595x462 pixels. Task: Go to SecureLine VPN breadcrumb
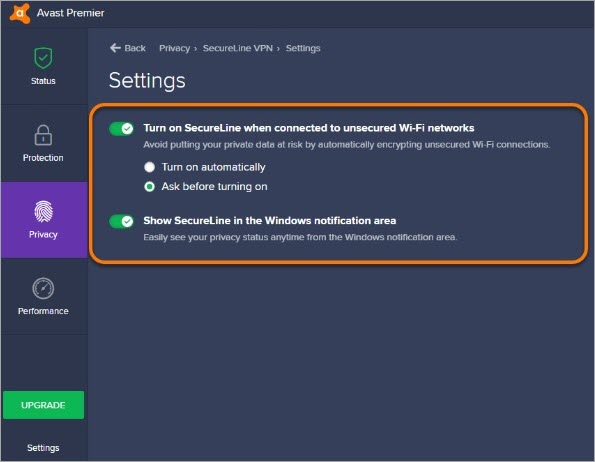(238, 48)
